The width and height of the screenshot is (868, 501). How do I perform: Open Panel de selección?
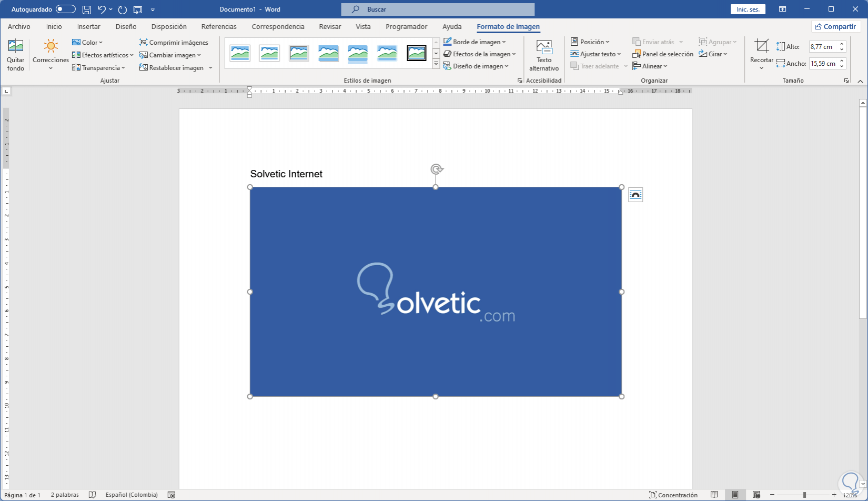(663, 54)
